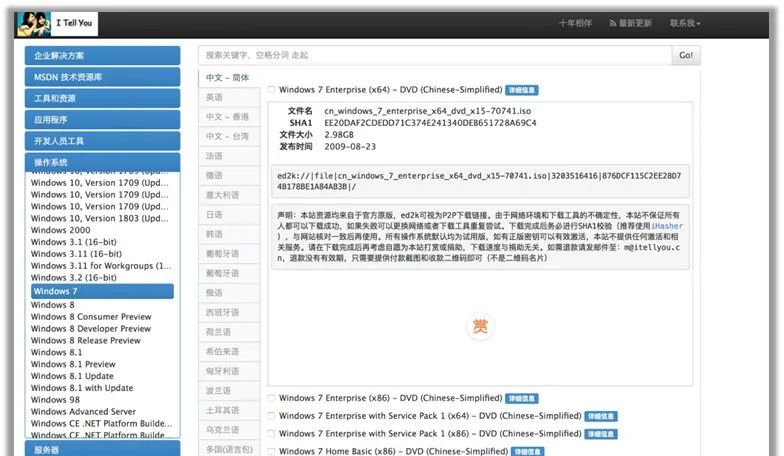784x456 pixels.
Task: Select Windows 7 in the OS list
Action: 102,291
